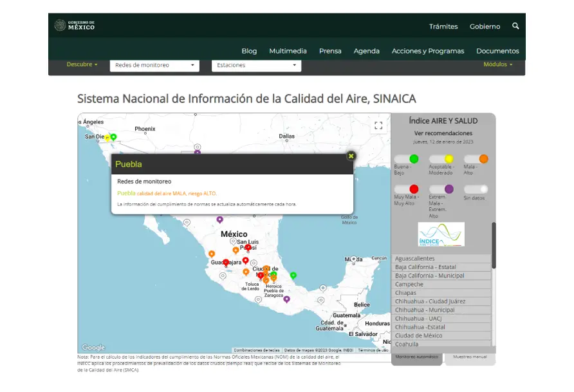Toggle Muy Mala - Muy Alto red switch
574x392 pixels.
406,189
